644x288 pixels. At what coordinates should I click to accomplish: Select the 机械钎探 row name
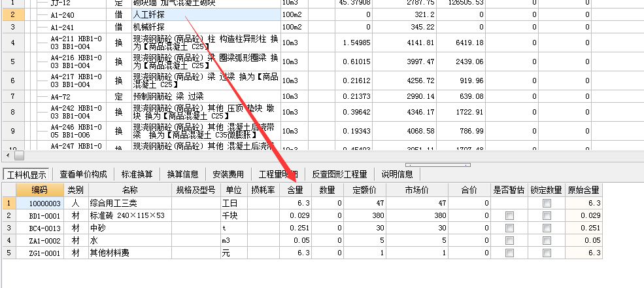pyautogui.click(x=206, y=27)
